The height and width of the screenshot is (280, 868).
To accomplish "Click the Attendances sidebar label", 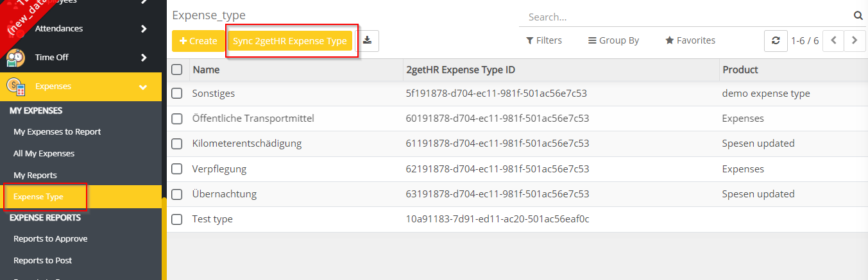I will [59, 29].
